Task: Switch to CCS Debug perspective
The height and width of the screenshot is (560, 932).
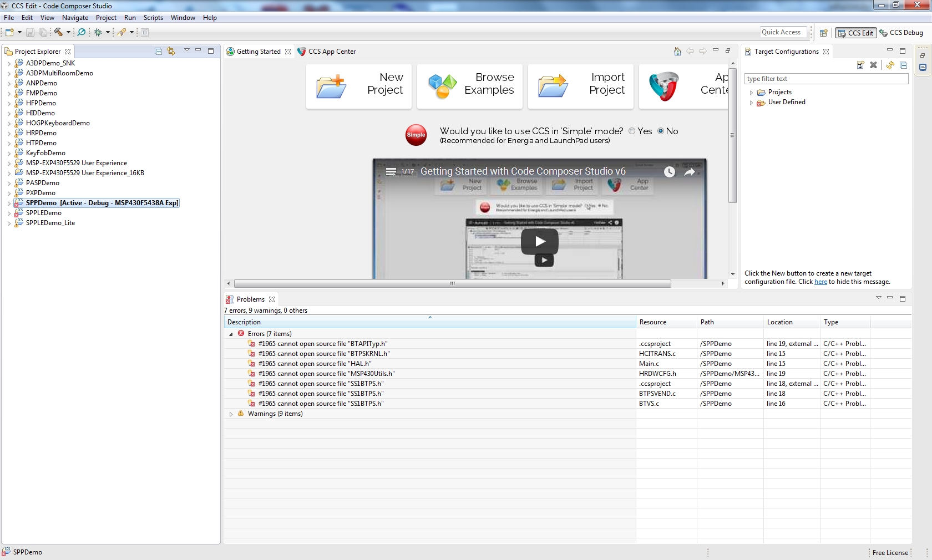Action: [x=901, y=33]
